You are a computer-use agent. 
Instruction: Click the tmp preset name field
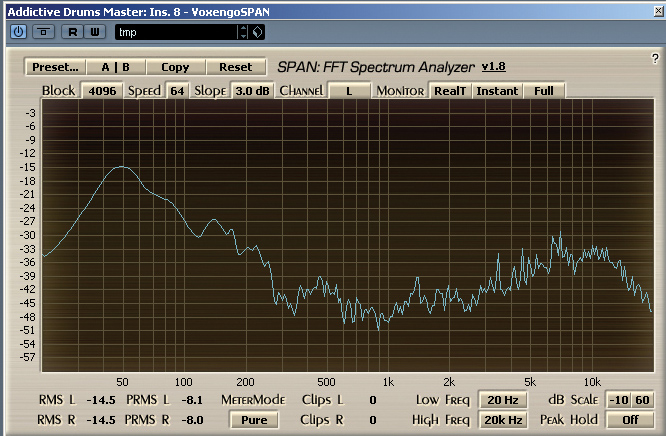pyautogui.click(x=176, y=32)
